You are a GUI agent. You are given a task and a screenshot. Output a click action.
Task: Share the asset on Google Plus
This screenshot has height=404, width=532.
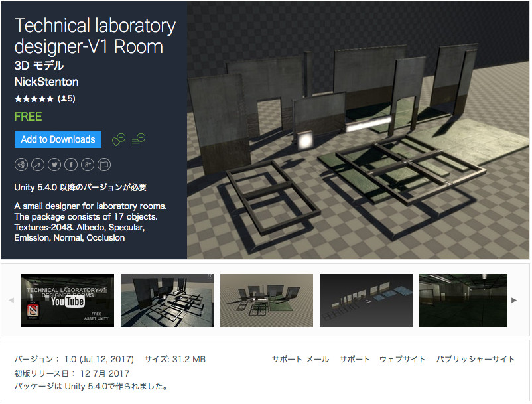(x=88, y=165)
